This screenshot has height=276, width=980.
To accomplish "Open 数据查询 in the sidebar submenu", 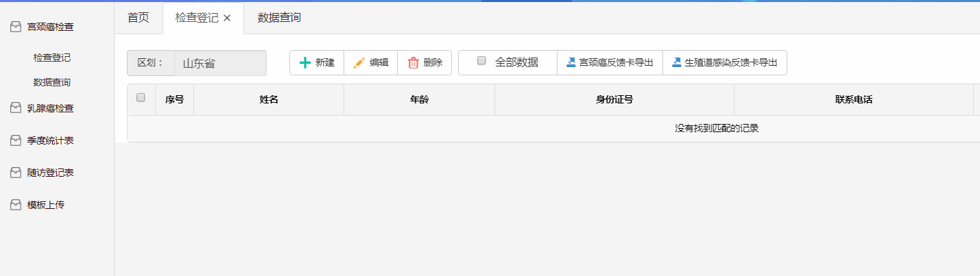I will (x=52, y=83).
